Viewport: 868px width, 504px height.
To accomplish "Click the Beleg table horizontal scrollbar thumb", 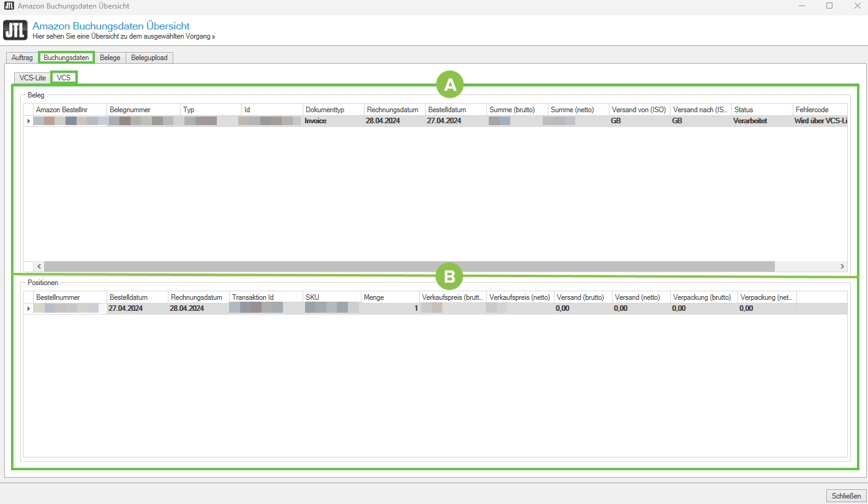I will click(x=409, y=266).
